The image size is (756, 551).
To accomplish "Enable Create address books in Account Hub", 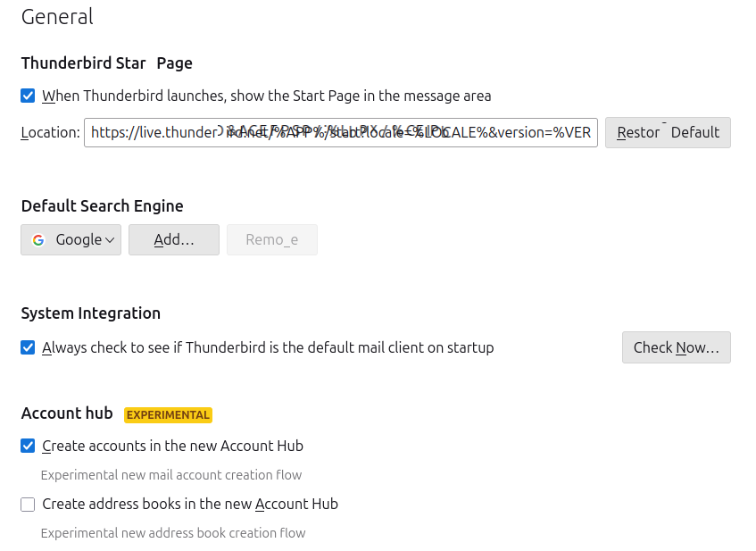I will (x=28, y=505).
